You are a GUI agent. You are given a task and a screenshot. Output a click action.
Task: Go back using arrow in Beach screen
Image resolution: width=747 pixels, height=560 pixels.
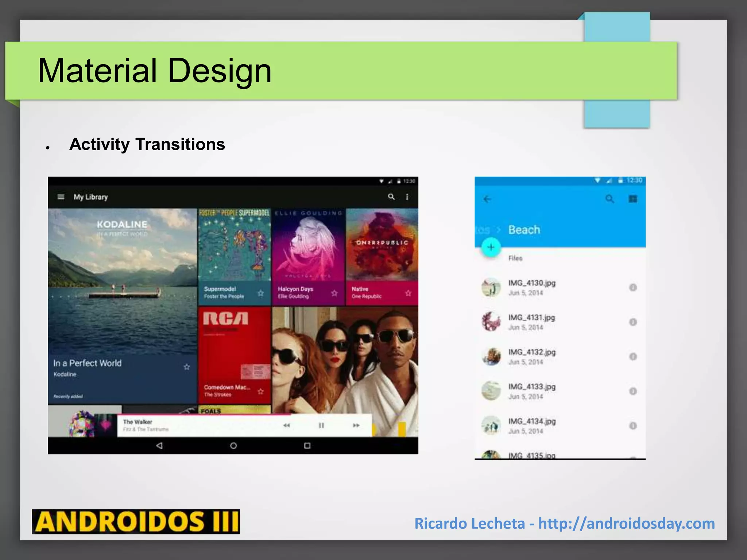pyautogui.click(x=487, y=199)
